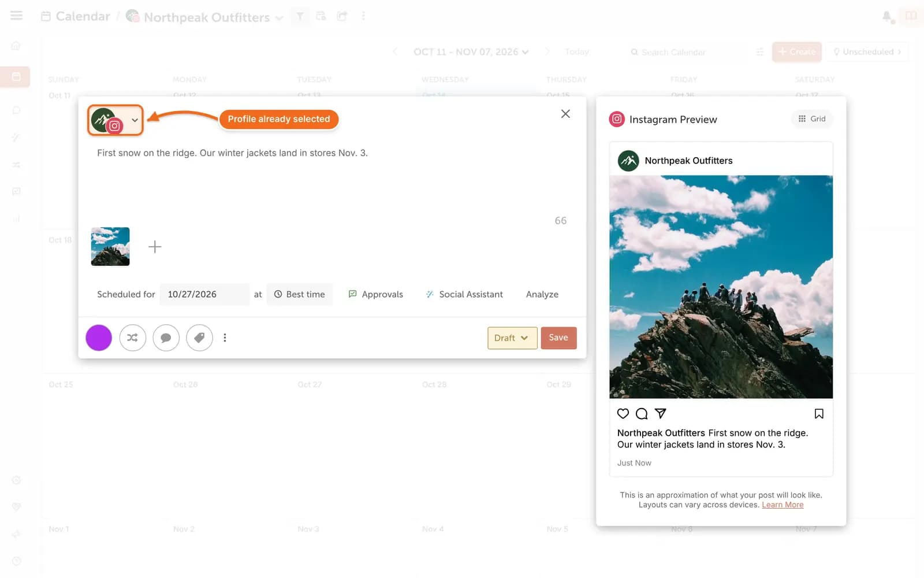Viewport: 924px width, 578px height.
Task: Expand the Unscheduled panel
Action: (867, 52)
